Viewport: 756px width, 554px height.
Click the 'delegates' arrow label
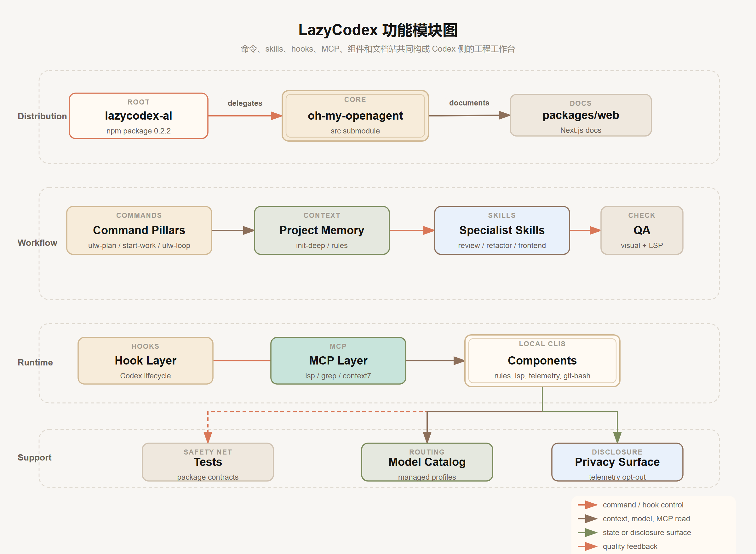click(x=245, y=103)
